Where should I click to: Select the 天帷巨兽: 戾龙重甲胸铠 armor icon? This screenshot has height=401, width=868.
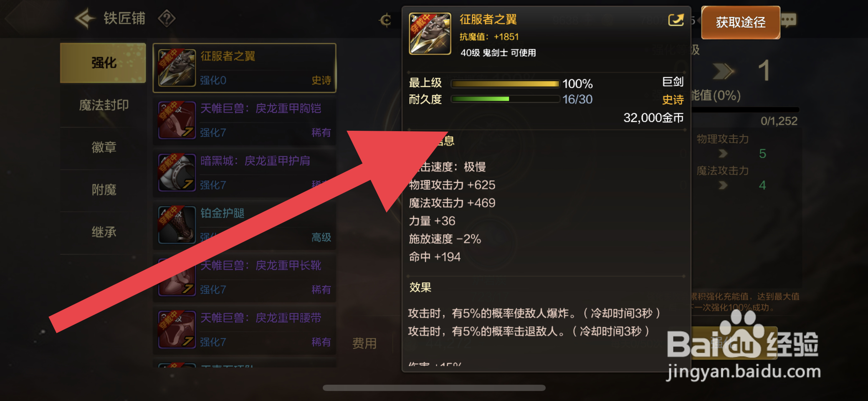click(x=177, y=120)
